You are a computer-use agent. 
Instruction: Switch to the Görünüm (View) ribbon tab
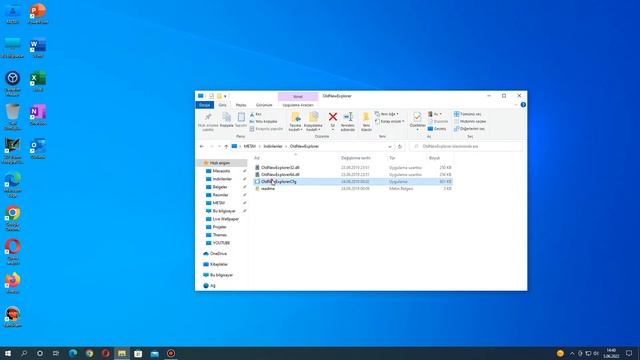(x=264, y=105)
